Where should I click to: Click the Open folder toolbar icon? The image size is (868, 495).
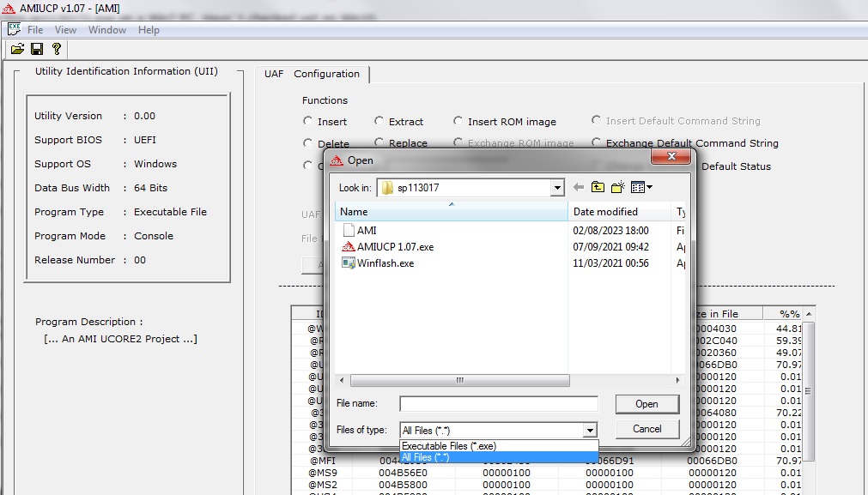coord(17,49)
